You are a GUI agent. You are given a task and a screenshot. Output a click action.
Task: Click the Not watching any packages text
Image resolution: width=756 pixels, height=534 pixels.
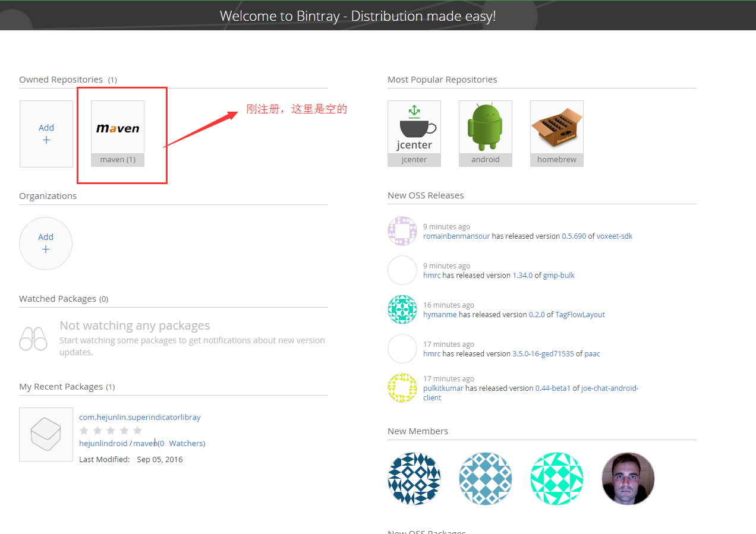point(135,326)
